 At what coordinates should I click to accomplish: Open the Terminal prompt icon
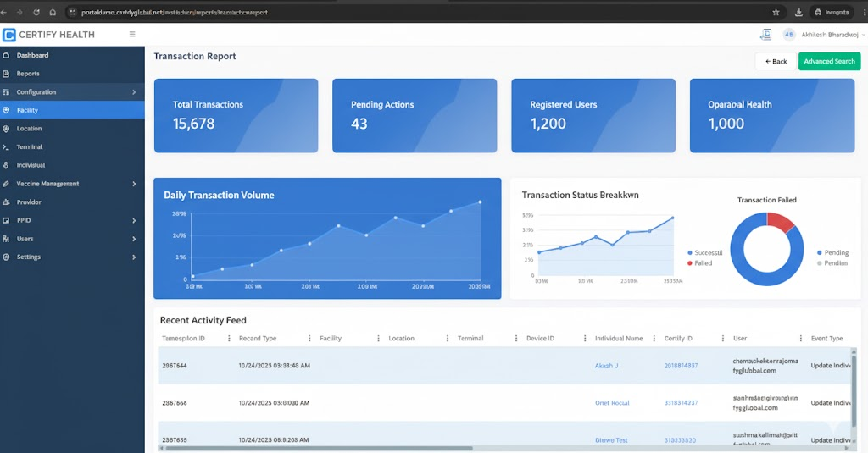6,147
